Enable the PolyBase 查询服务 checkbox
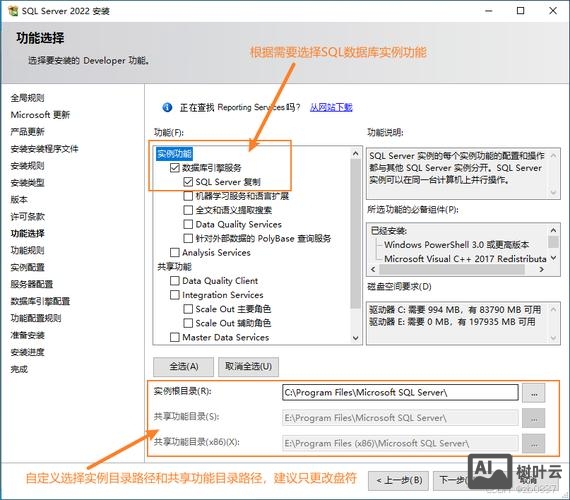This screenshot has width=570, height=500. pos(188,239)
